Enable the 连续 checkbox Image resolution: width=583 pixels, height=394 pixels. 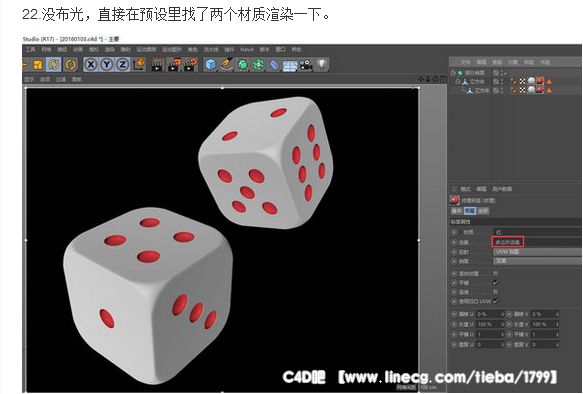click(495, 292)
